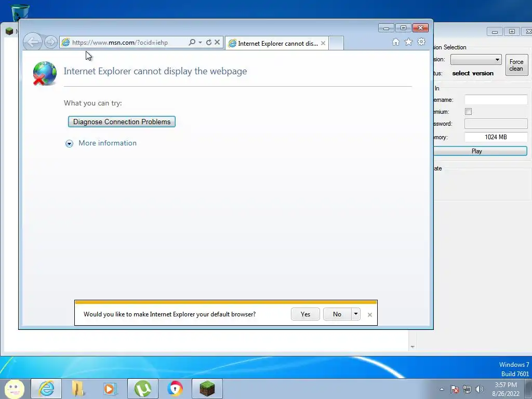This screenshot has width=532, height=399.
Task: Click scrollbar down arrow in background window
Action: pyautogui.click(x=413, y=347)
